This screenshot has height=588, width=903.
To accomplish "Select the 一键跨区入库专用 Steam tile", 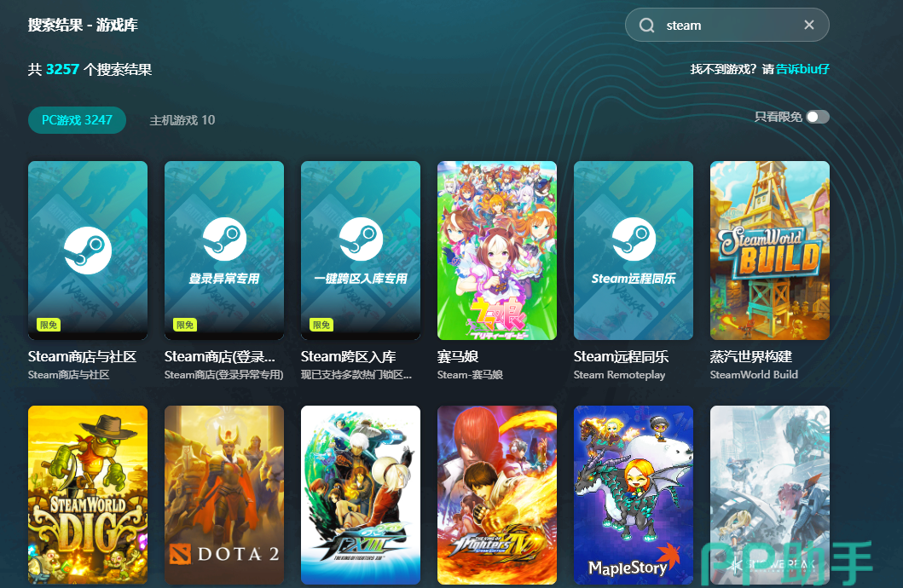I will click(x=361, y=250).
